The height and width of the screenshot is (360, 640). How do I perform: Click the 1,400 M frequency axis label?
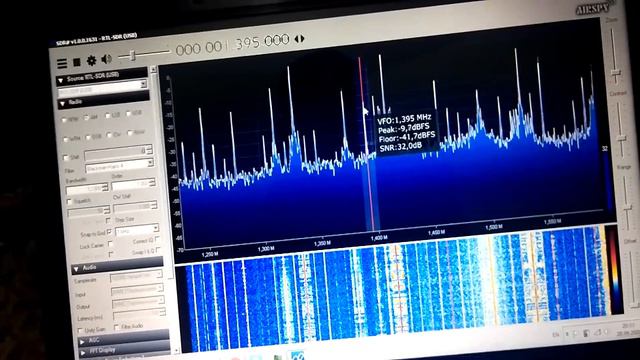click(x=380, y=238)
